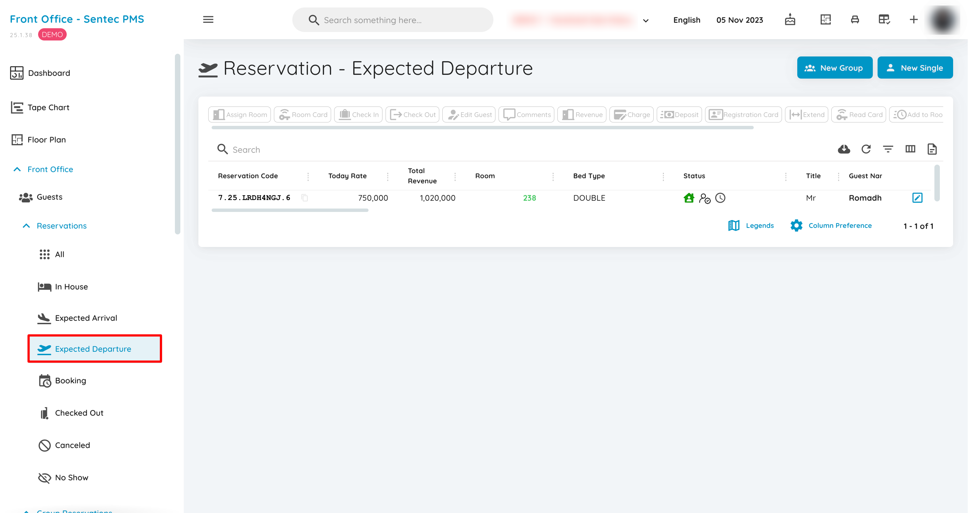Open the Tape Chart page

coord(48,107)
